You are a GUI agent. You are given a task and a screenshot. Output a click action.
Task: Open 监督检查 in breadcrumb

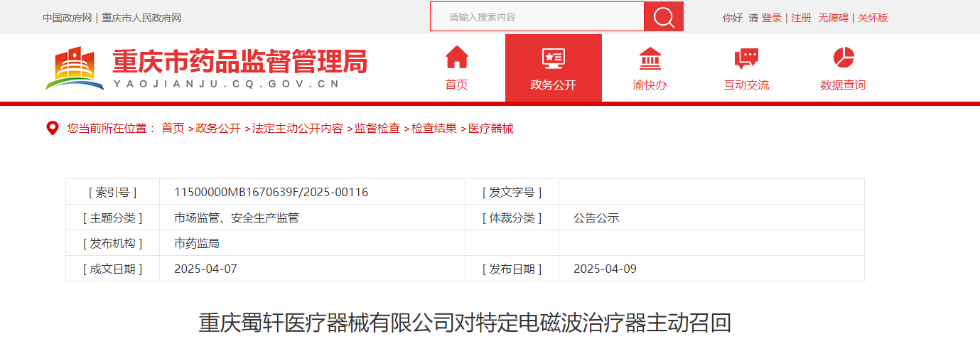(377, 129)
